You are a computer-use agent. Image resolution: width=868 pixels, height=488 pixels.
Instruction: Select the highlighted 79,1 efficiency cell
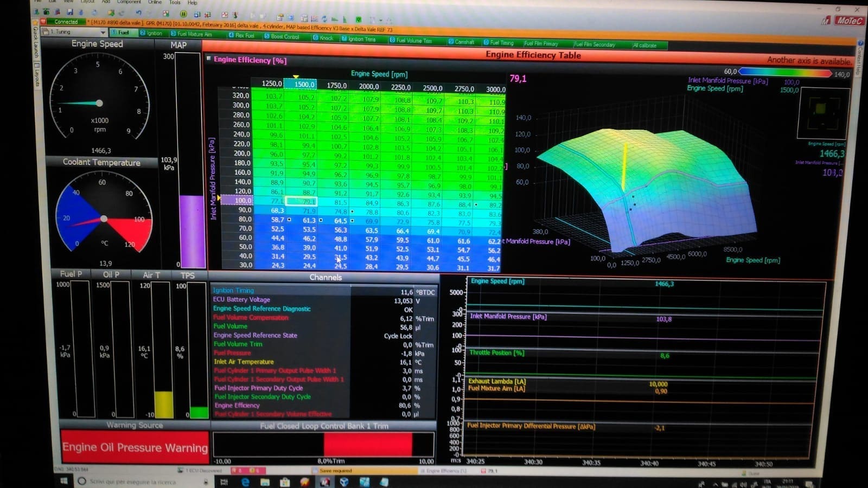pos(301,201)
